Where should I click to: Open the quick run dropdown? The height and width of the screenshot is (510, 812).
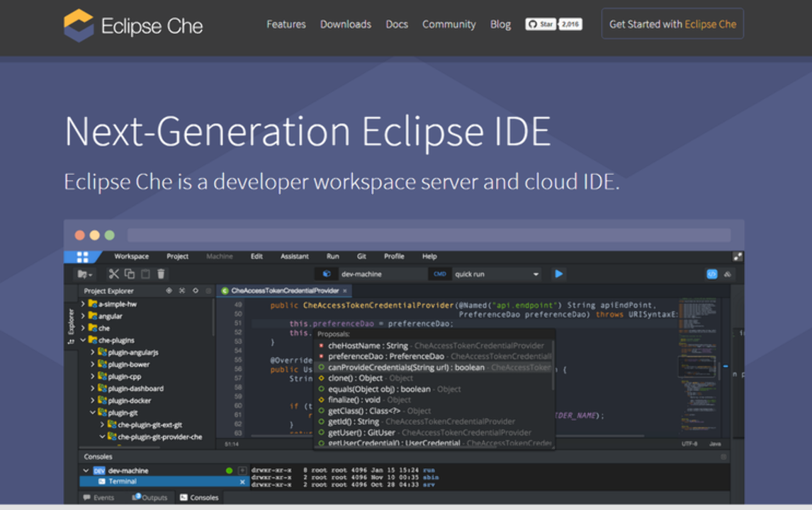coord(497,274)
